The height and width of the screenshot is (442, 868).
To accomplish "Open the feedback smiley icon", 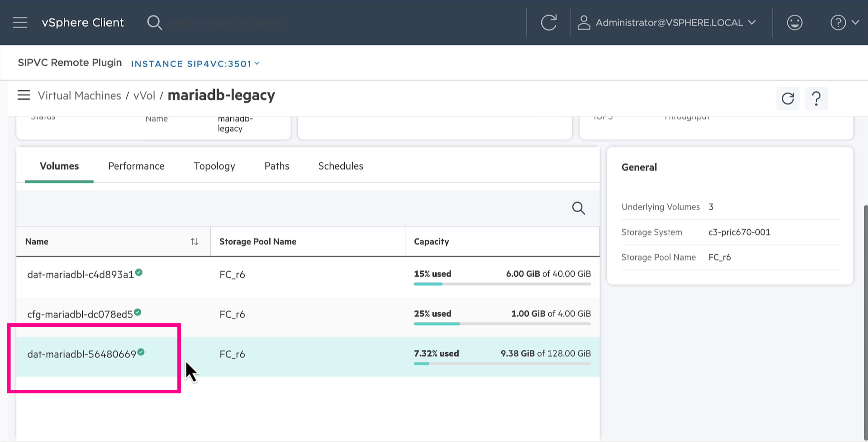I will click(795, 23).
